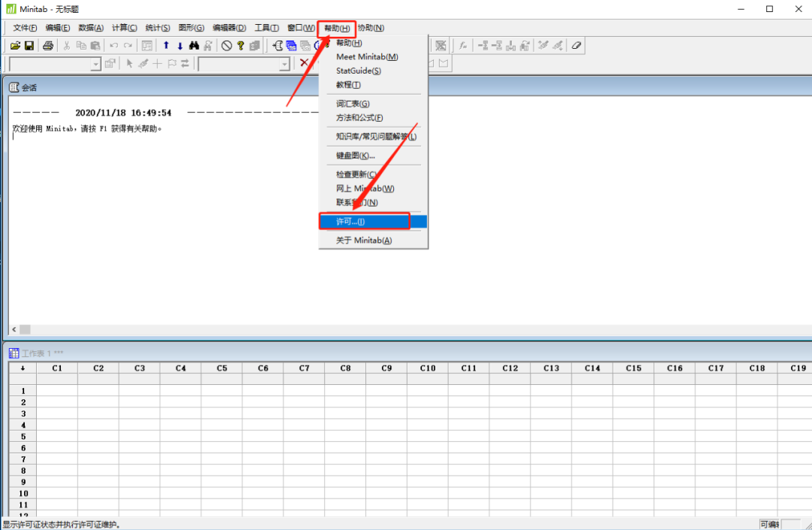Select 键盘图(K)... menu entry
812x530 pixels.
[374, 156]
